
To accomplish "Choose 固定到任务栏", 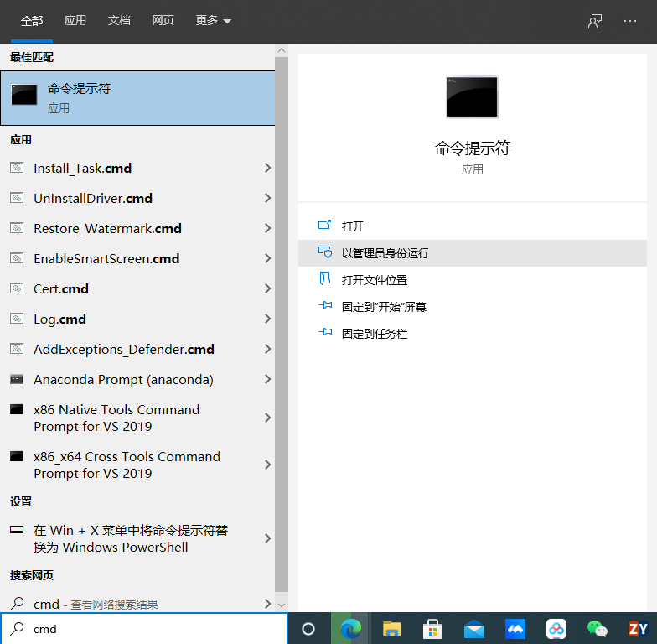I will [x=473, y=334].
